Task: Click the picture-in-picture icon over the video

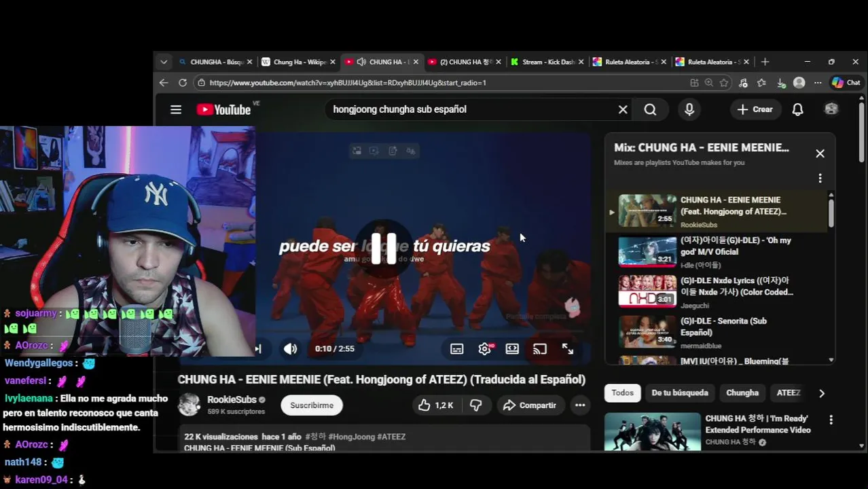Action: [x=357, y=151]
